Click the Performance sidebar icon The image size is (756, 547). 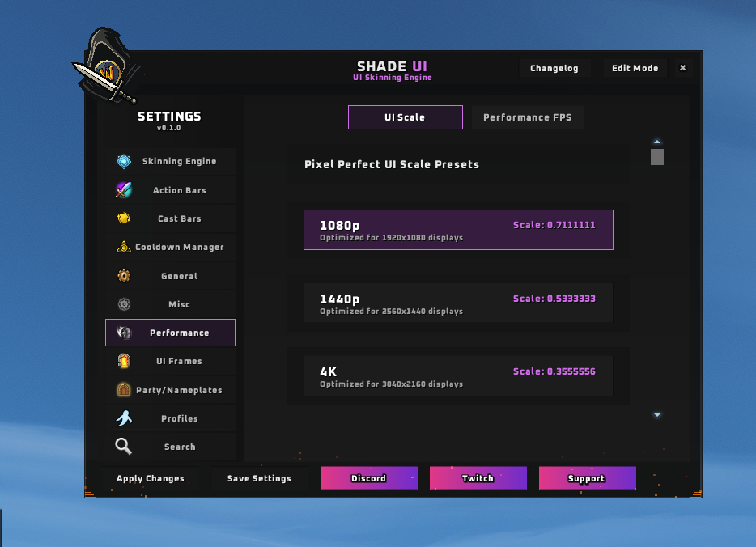pyautogui.click(x=124, y=333)
